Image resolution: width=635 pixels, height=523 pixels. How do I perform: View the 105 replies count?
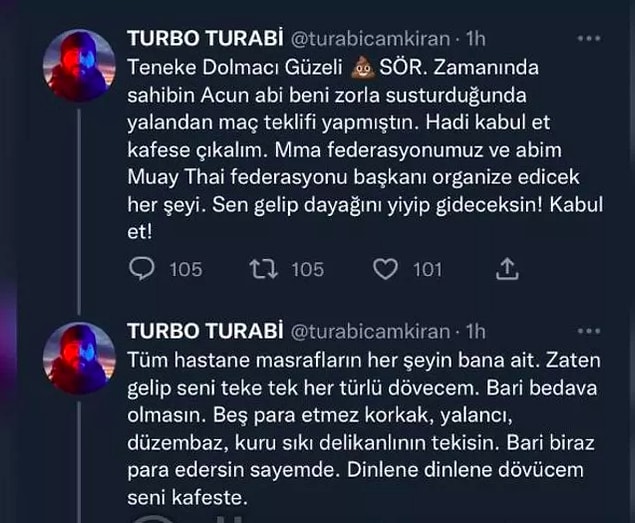[185, 270]
